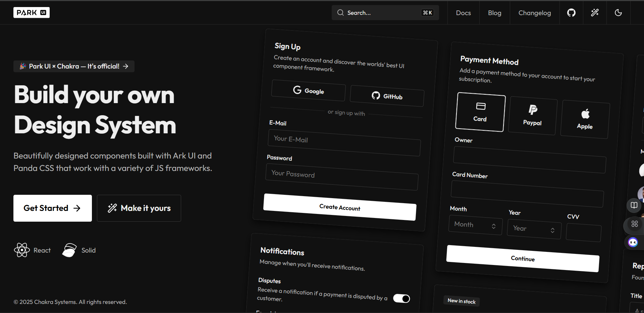Click the Solid framework icon
The image size is (644, 313).
[x=69, y=250]
